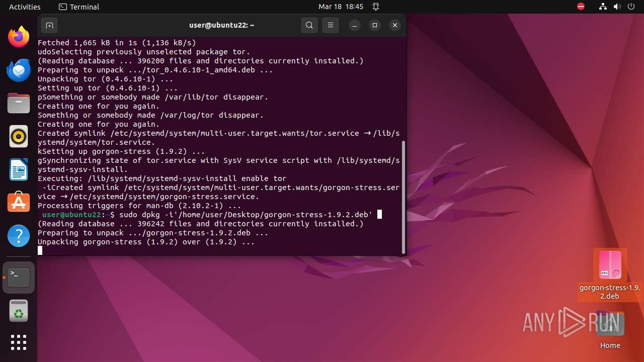This screenshot has height=362, width=644.
Task: Click the terminal title 'user@ubuntu22: ~'
Action: point(222,25)
